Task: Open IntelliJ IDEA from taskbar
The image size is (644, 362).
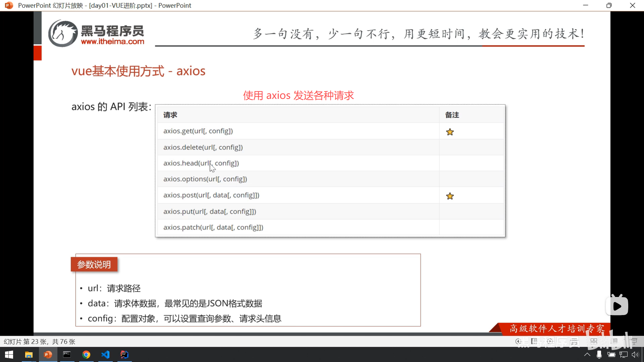Action: tap(124, 355)
